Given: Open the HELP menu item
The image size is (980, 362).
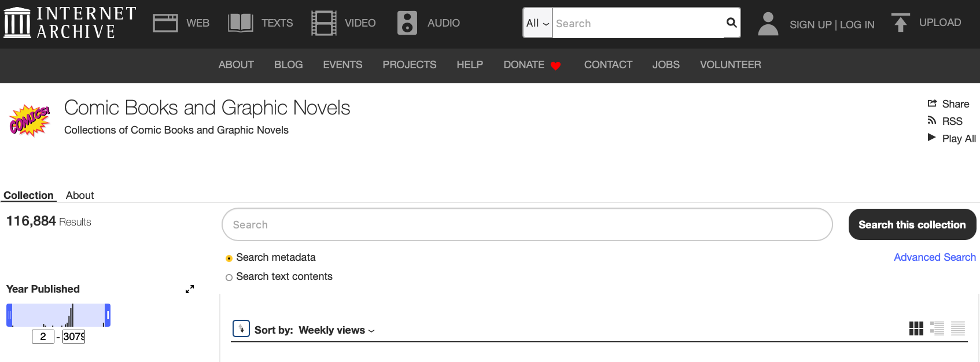Looking at the screenshot, I should click(x=470, y=65).
